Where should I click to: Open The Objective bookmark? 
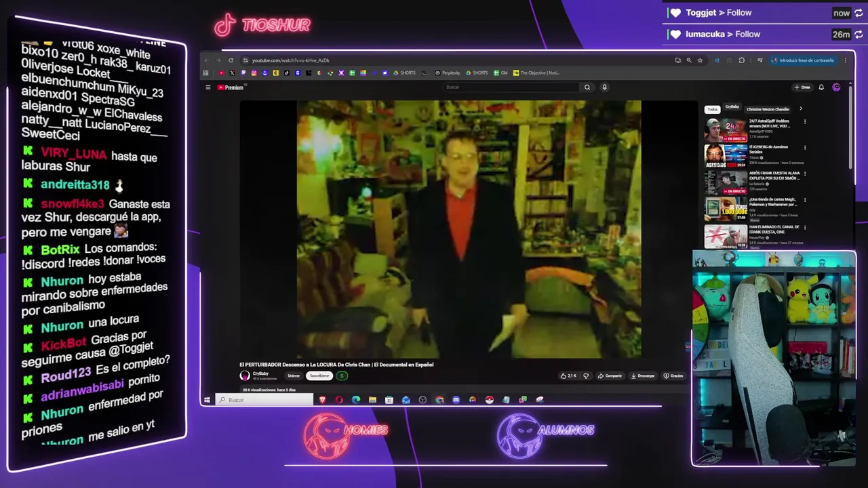coord(536,73)
